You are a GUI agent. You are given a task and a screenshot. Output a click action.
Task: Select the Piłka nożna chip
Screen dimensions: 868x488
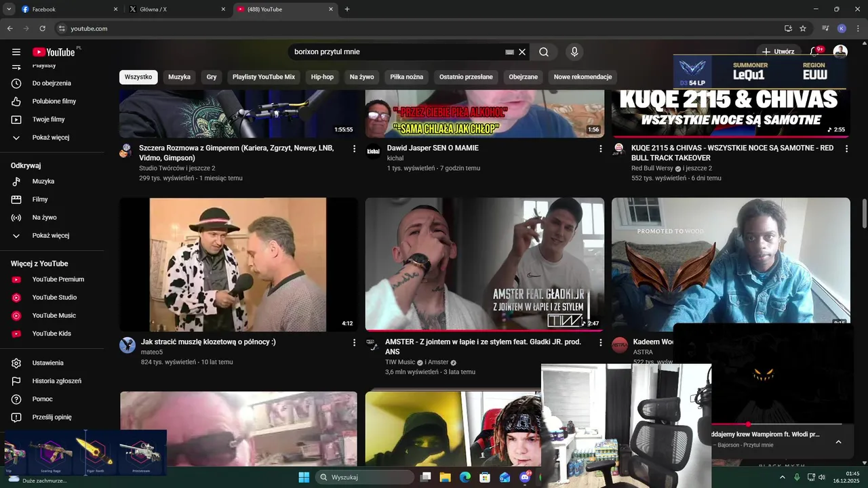click(x=407, y=77)
